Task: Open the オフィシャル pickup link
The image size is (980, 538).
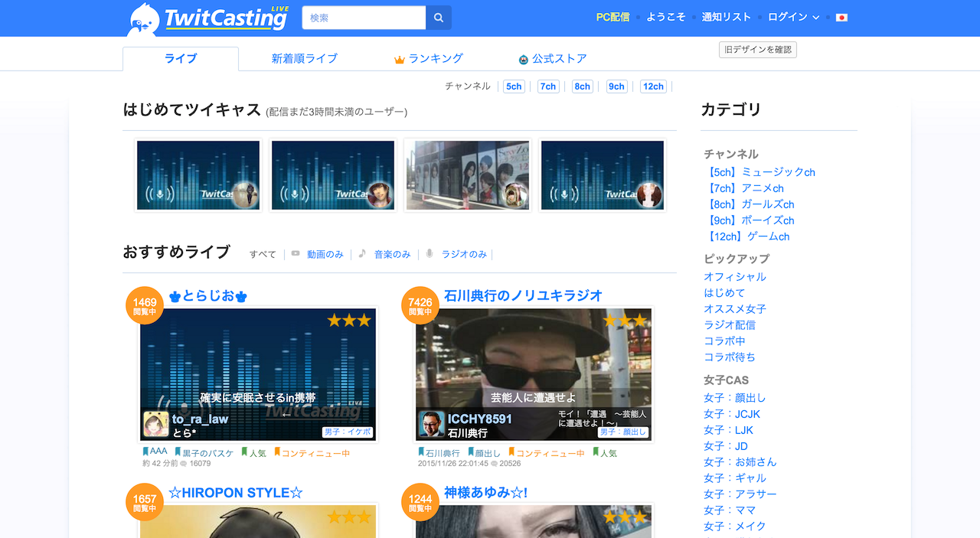Action: point(735,277)
